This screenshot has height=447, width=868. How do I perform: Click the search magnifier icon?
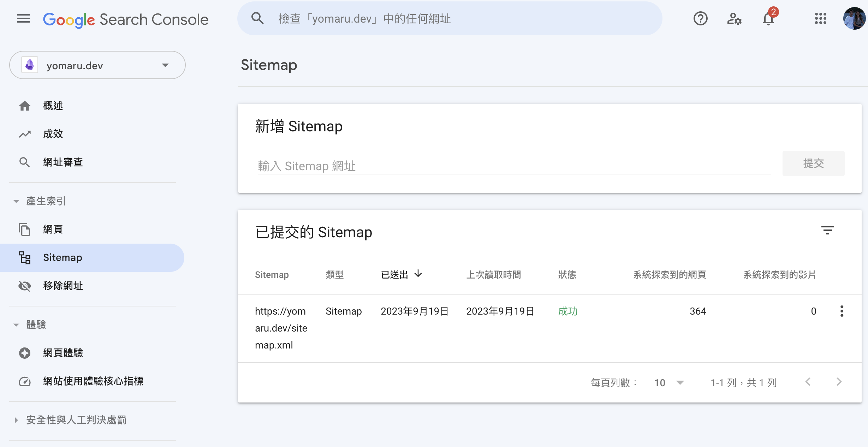tap(257, 18)
